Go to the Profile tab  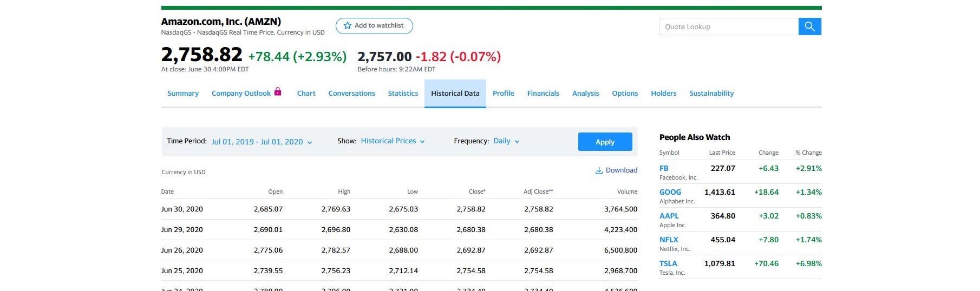click(x=503, y=94)
